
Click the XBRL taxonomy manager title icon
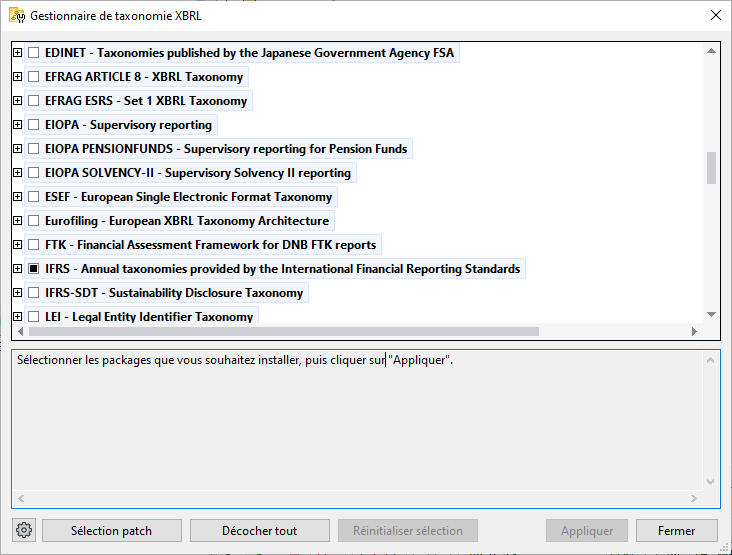click(x=17, y=16)
